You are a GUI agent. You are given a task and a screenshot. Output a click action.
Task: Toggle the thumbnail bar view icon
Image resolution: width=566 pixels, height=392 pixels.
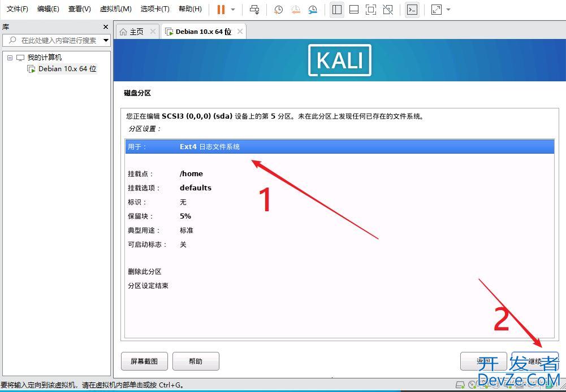[x=354, y=10]
